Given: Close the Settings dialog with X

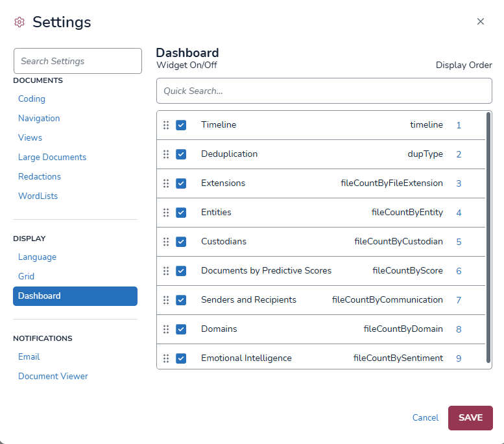Looking at the screenshot, I should click(x=481, y=21).
